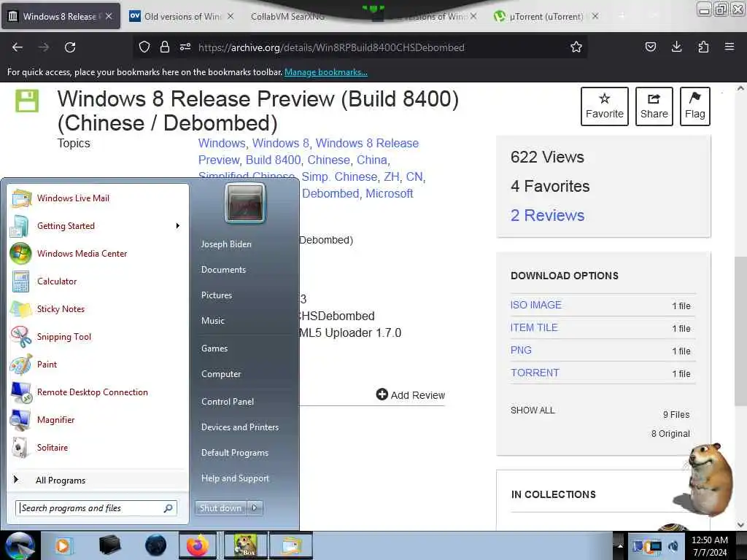Open Default Programs
Screen dimensions: 747x560
click(x=234, y=452)
